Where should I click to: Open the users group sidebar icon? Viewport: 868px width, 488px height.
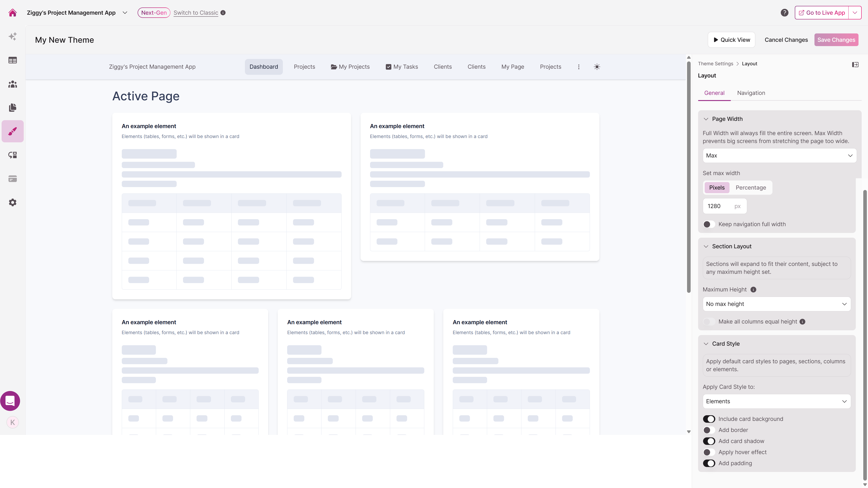(12, 84)
